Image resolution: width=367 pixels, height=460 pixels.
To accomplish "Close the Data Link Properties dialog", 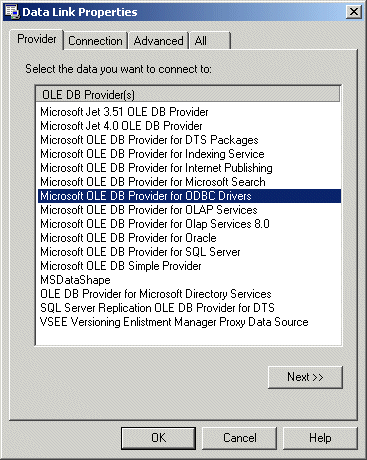I will 354,12.
